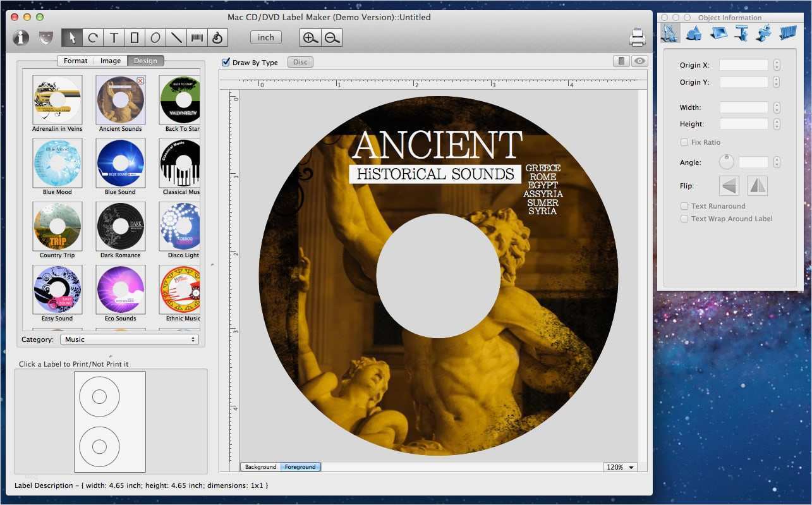Change units with the inch selector

[x=265, y=37]
